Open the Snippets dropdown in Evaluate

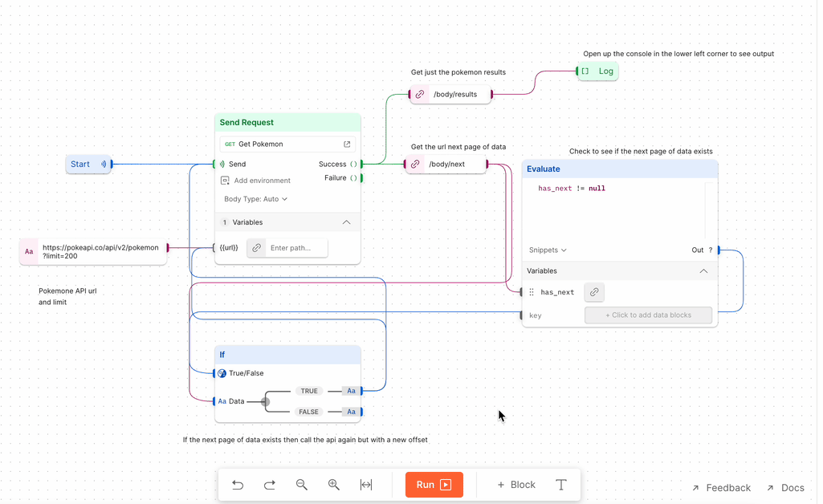click(547, 250)
